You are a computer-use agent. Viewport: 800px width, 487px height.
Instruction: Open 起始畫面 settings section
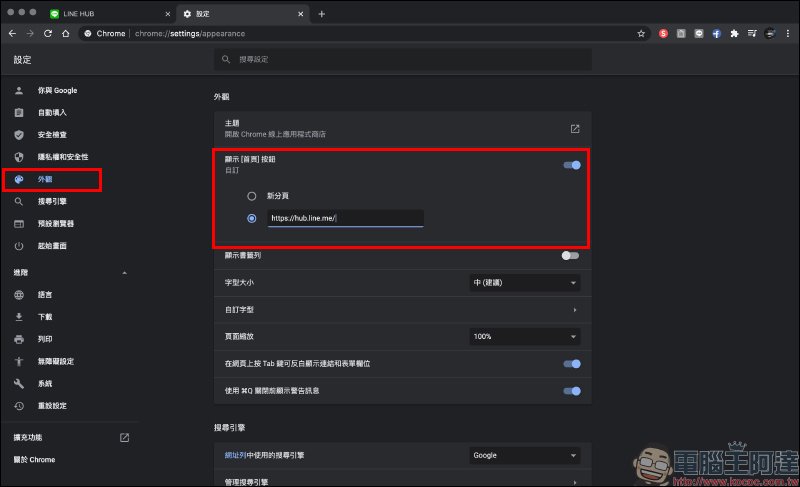point(52,246)
